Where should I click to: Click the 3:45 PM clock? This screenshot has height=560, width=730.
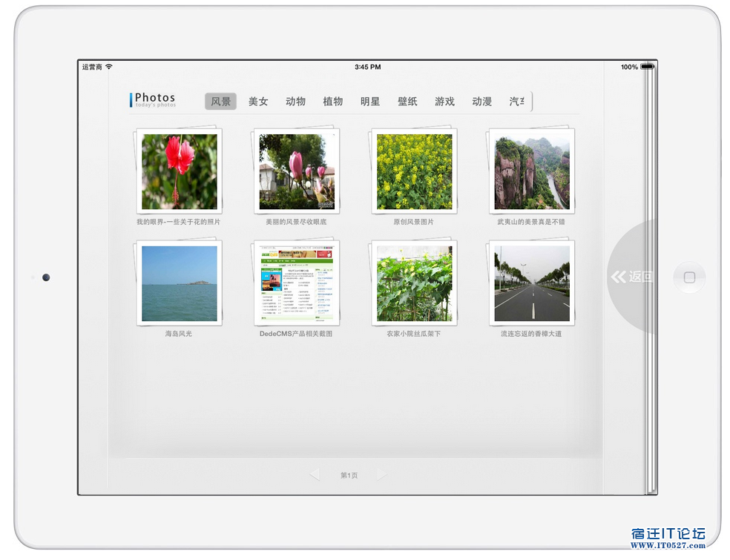pos(368,67)
